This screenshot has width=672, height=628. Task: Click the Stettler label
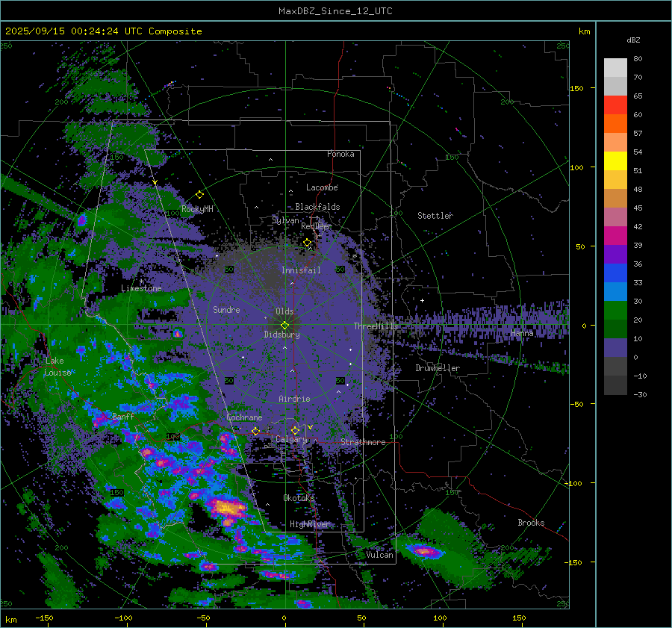click(435, 216)
